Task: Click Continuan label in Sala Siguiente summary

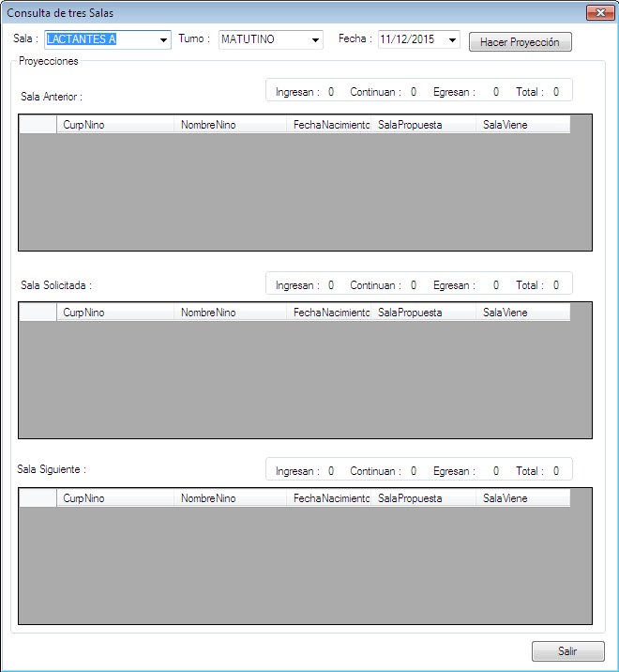Action: pos(376,471)
